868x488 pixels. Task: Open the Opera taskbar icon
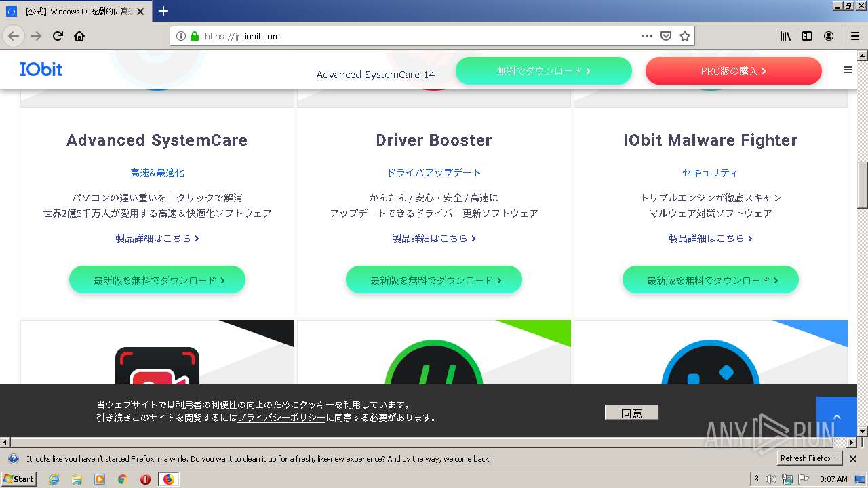pos(145,479)
